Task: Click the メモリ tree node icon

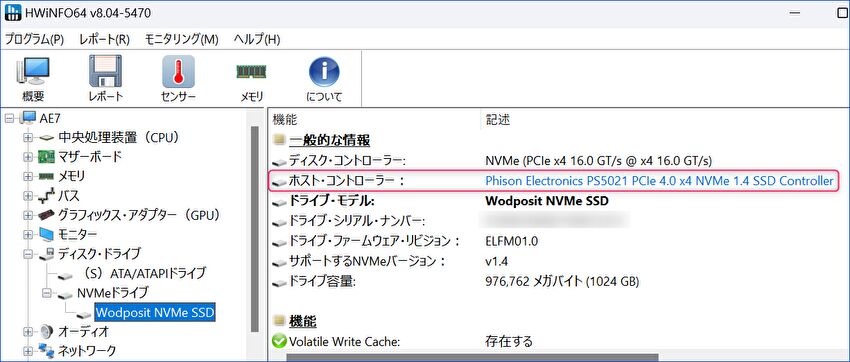Action: click(46, 176)
